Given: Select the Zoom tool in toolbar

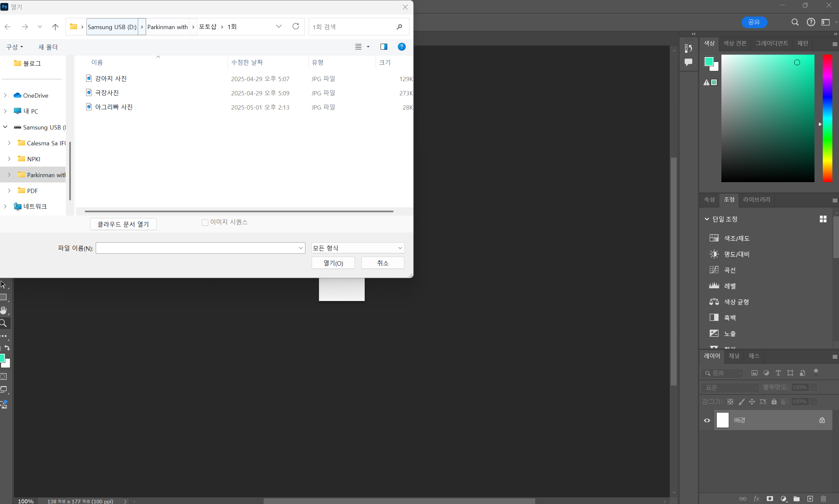Looking at the screenshot, I should click(x=4, y=323).
